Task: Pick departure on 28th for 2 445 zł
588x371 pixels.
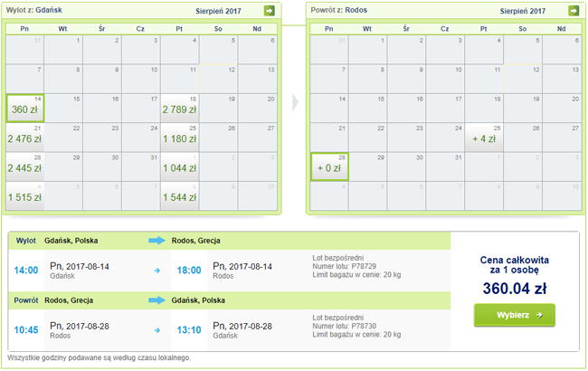Action: [x=24, y=168]
